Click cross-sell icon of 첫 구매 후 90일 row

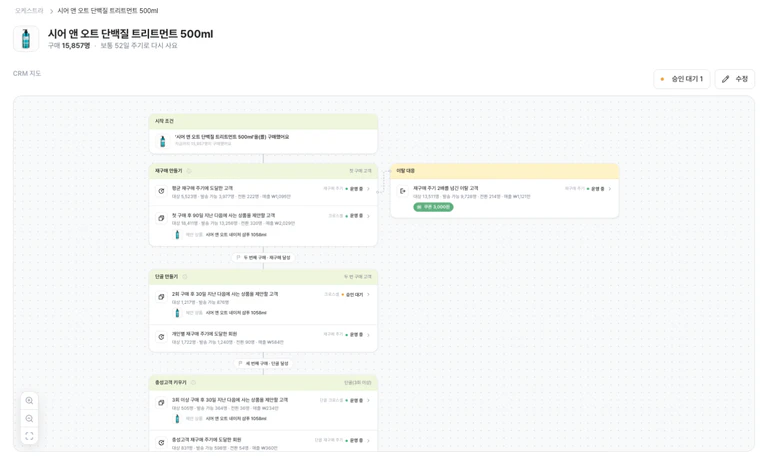click(161, 218)
